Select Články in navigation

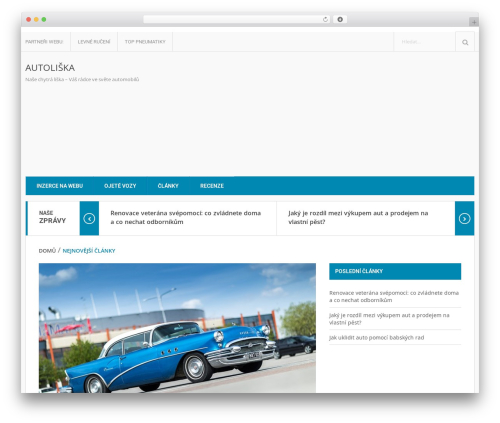[168, 186]
